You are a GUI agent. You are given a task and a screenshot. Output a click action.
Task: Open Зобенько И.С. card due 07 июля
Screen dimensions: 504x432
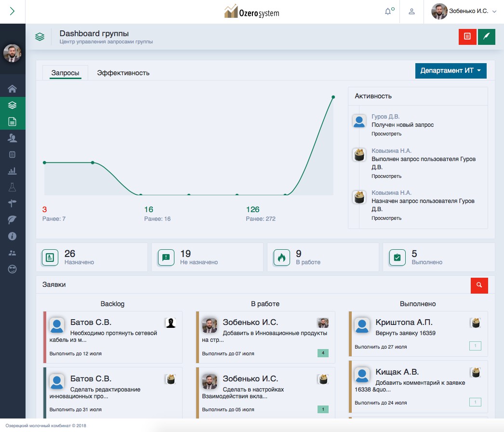[265, 337]
